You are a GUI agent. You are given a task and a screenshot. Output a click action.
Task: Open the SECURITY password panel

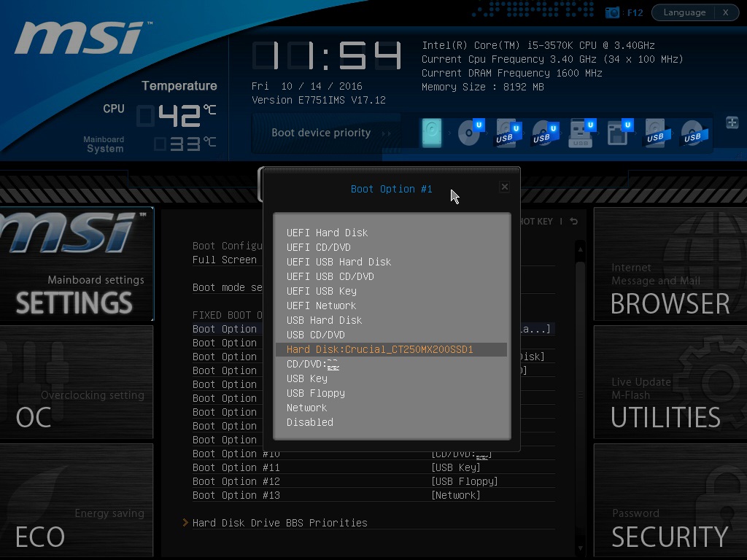click(670, 500)
